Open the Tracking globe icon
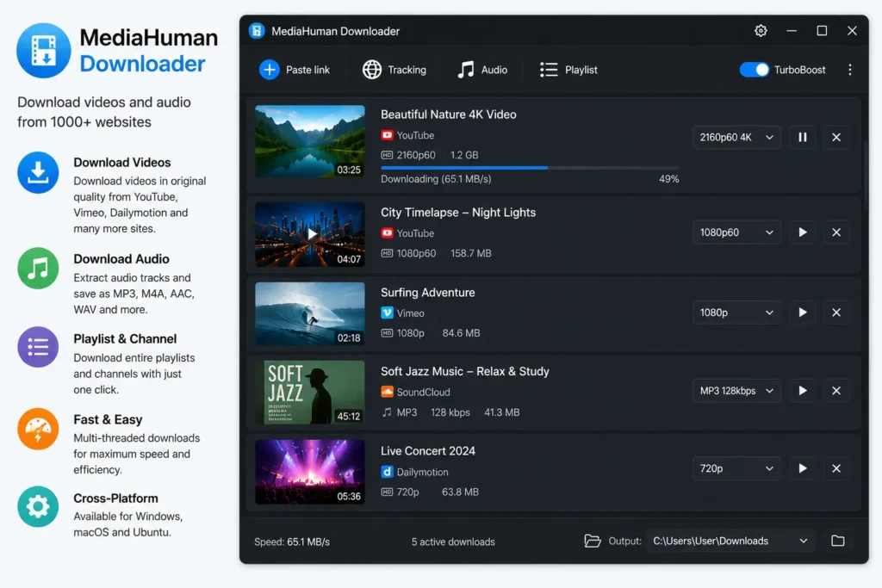Viewport: 882px width, 588px height. click(x=372, y=70)
